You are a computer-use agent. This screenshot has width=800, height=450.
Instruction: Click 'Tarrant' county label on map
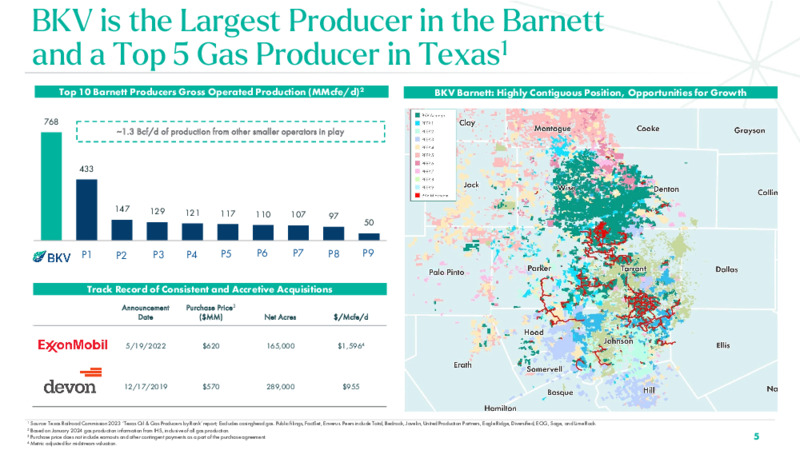click(634, 268)
